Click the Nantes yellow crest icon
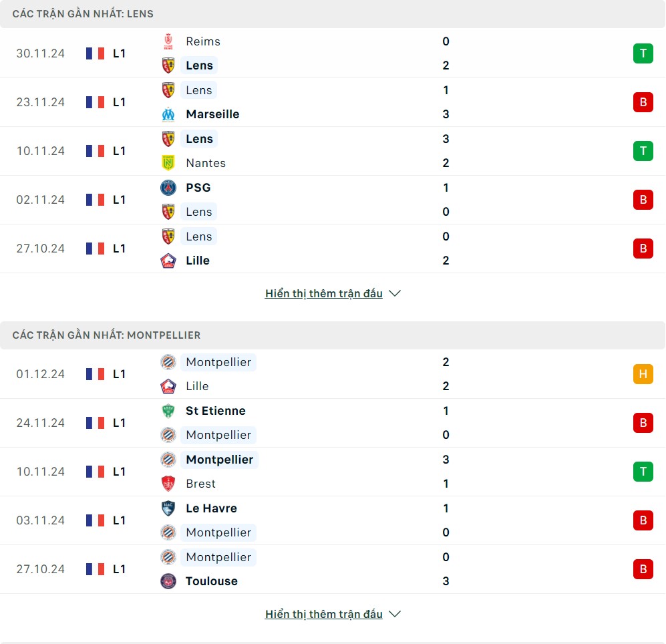The height and width of the screenshot is (644, 666). [x=168, y=163]
